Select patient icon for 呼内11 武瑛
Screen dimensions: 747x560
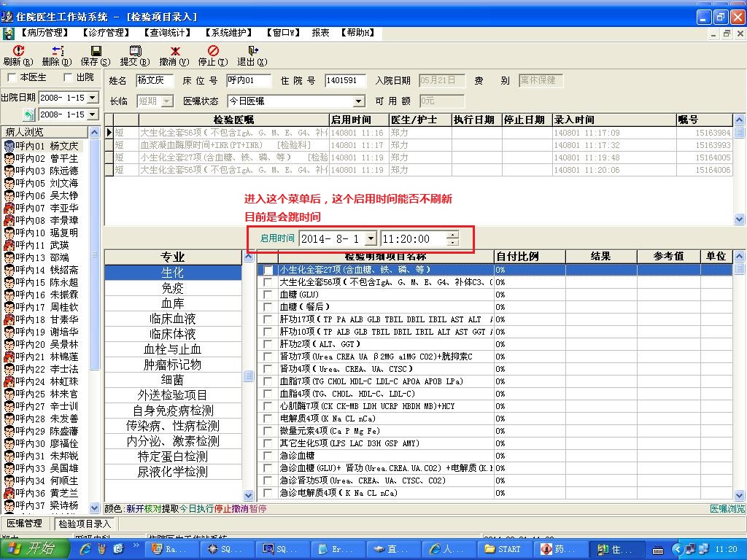point(9,245)
